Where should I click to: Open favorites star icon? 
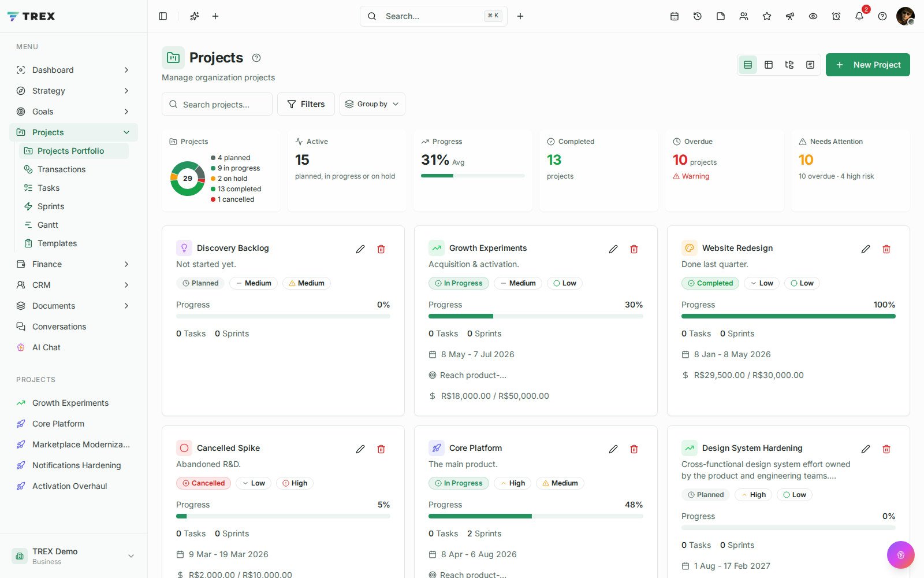[767, 16]
